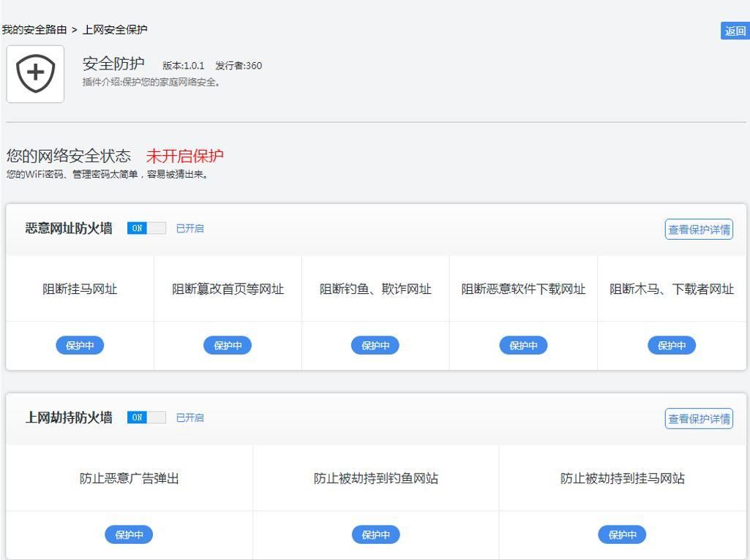Click 我的安全路由 breadcrumb link

(x=34, y=30)
